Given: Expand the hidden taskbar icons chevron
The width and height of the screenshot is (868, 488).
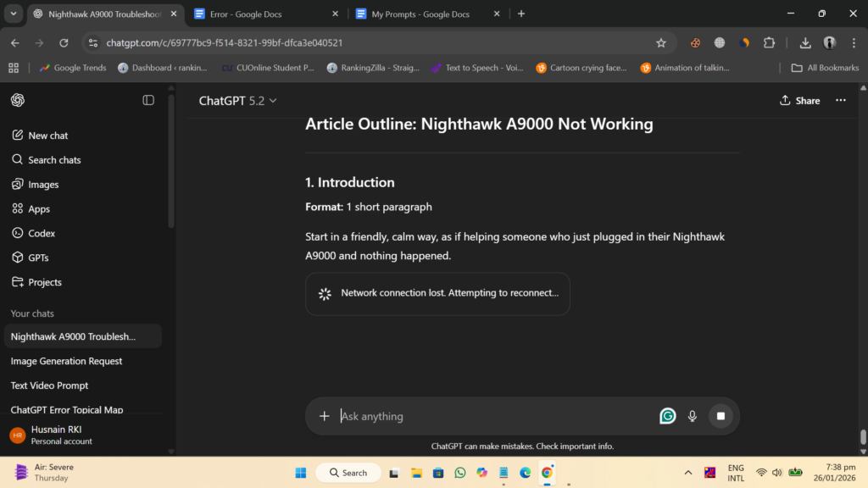Looking at the screenshot, I should [688, 472].
